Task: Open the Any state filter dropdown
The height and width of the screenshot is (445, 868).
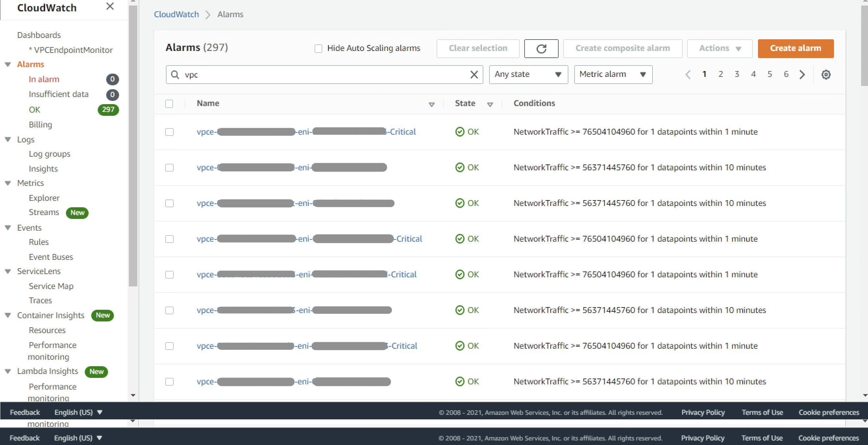Action: pyautogui.click(x=528, y=74)
